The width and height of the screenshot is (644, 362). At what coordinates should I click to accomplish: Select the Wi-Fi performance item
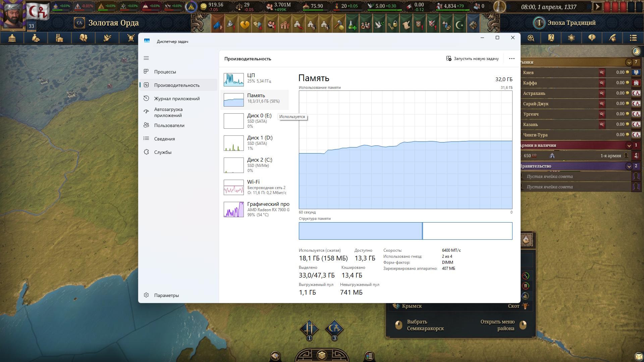(x=255, y=187)
